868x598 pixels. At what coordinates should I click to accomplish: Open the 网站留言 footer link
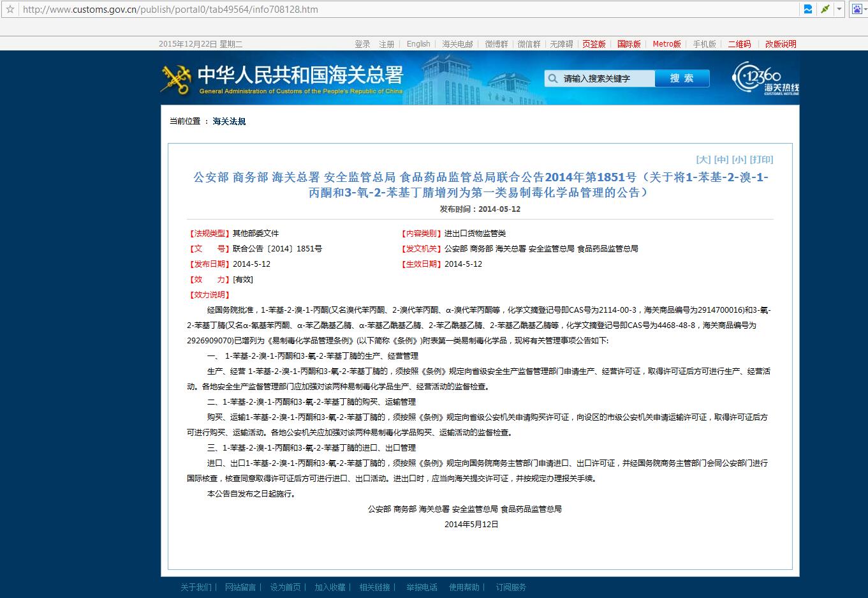[240, 587]
